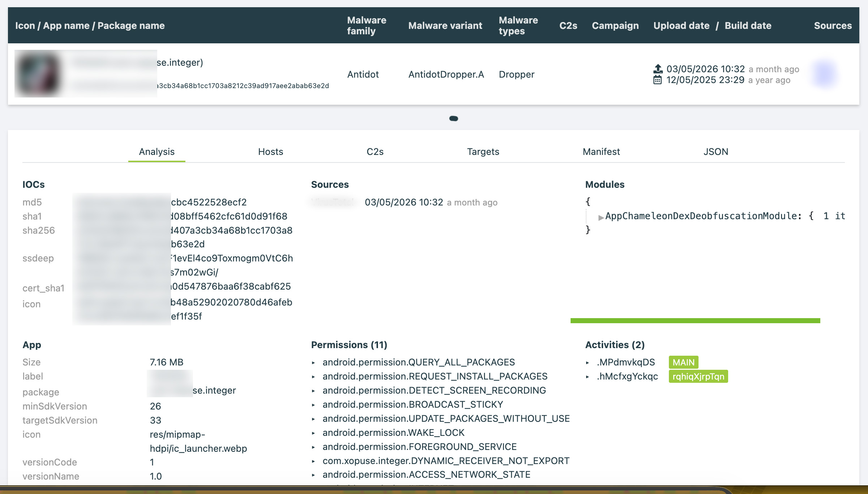Click the 7.16 MB size value
The height and width of the screenshot is (494, 868).
167,362
